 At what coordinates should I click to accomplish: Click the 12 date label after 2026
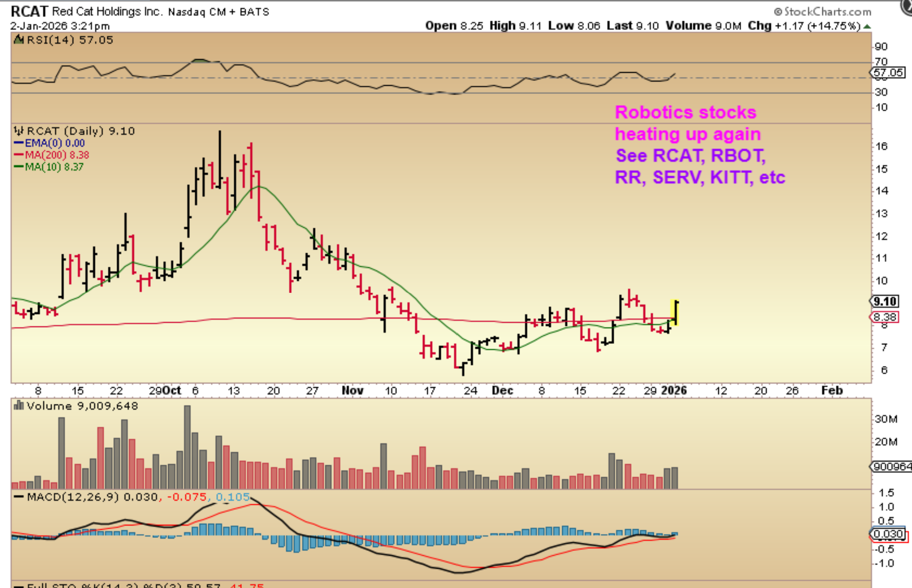point(721,391)
